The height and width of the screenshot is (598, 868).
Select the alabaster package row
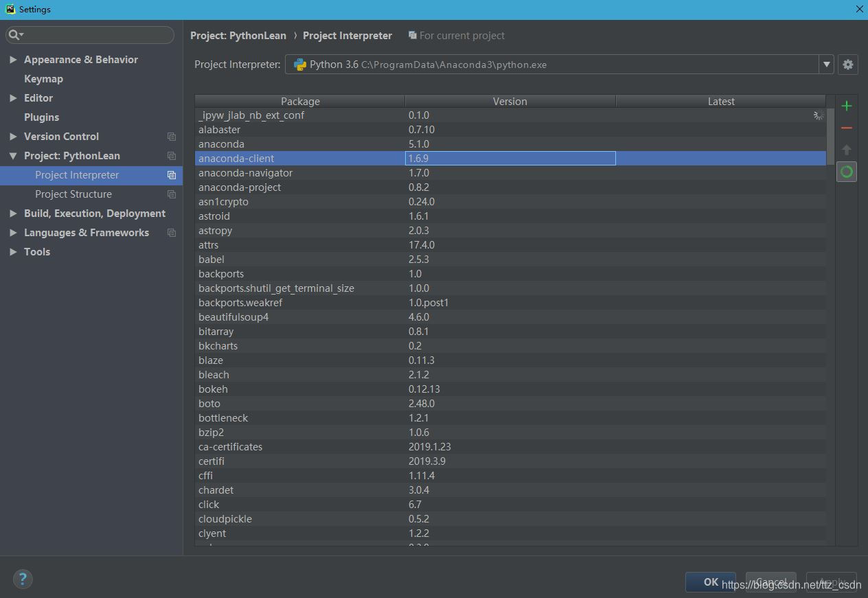click(510, 130)
